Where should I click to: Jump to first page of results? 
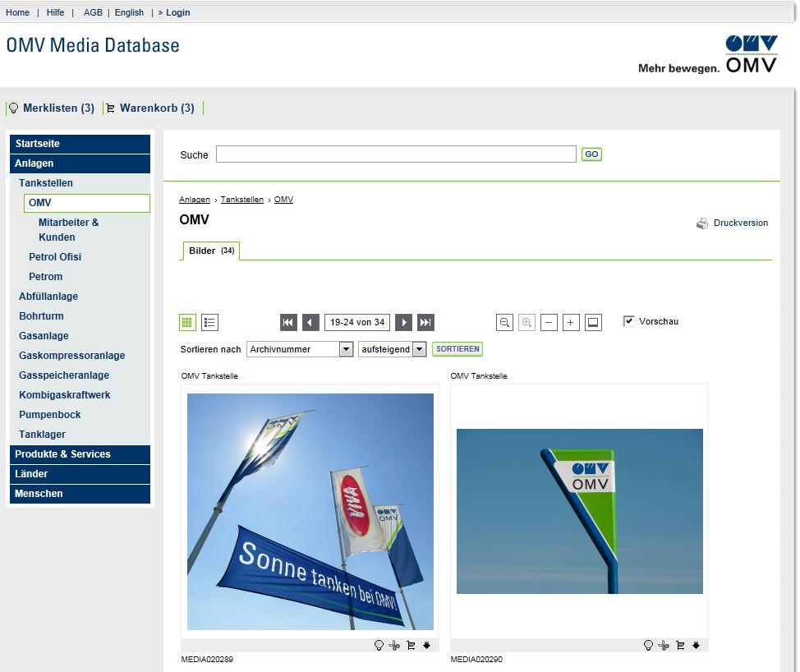coord(288,323)
